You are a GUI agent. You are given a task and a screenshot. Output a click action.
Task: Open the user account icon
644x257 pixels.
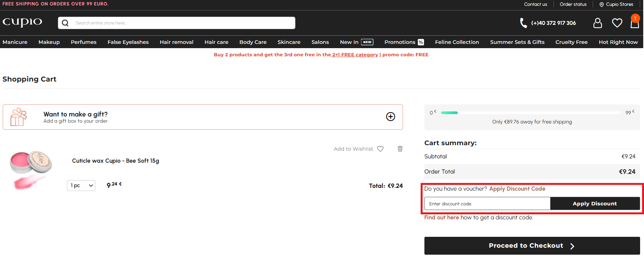pyautogui.click(x=597, y=23)
